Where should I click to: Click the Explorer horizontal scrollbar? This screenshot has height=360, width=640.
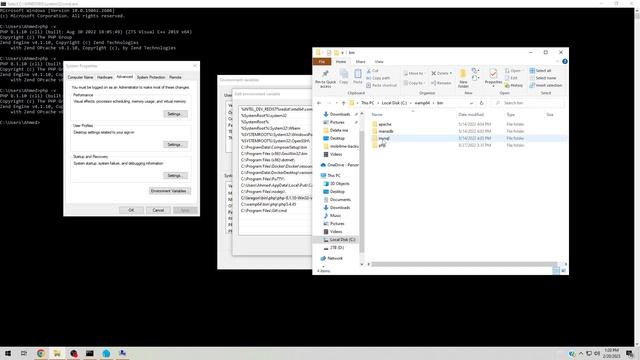click(x=464, y=264)
